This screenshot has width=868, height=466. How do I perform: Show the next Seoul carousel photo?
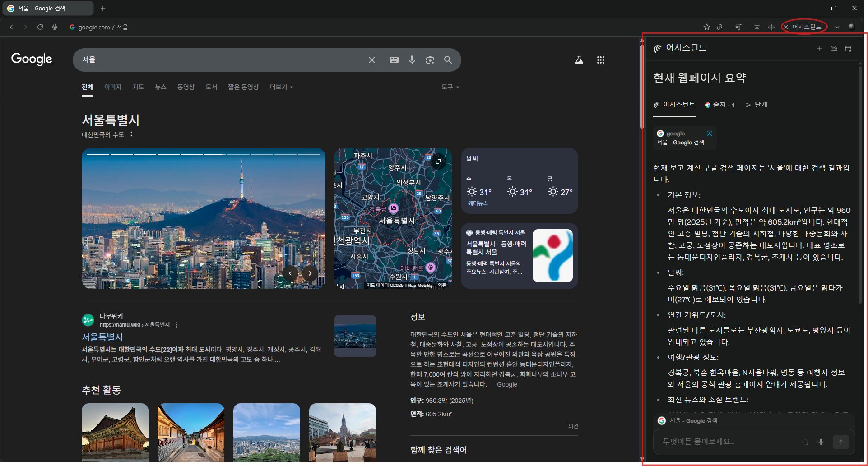tap(310, 273)
